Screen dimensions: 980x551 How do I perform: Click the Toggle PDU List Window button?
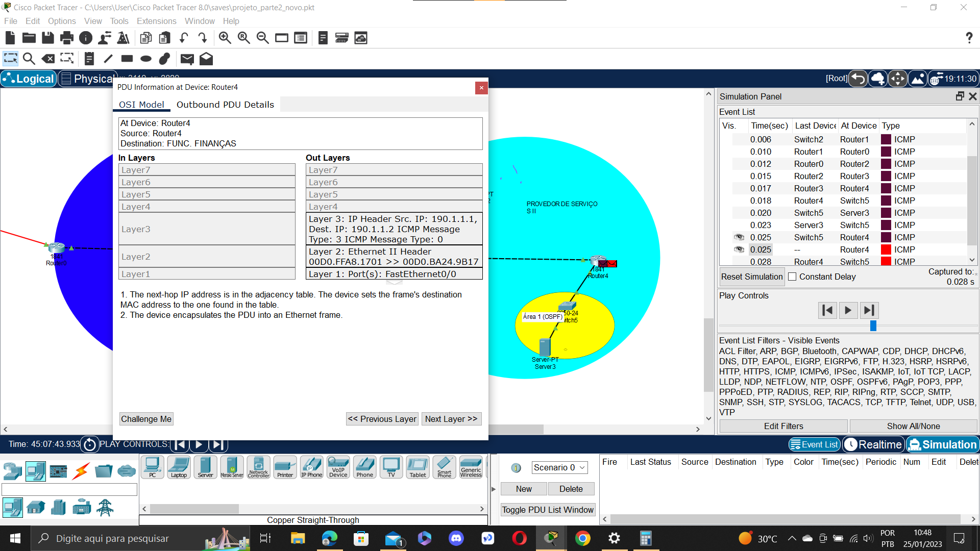pos(547,509)
